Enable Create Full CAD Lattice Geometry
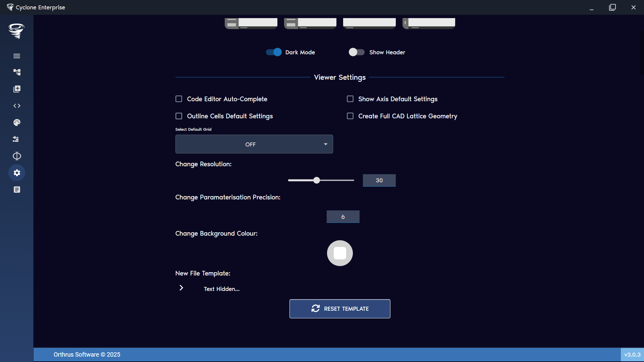The height and width of the screenshot is (362, 644). point(350,116)
